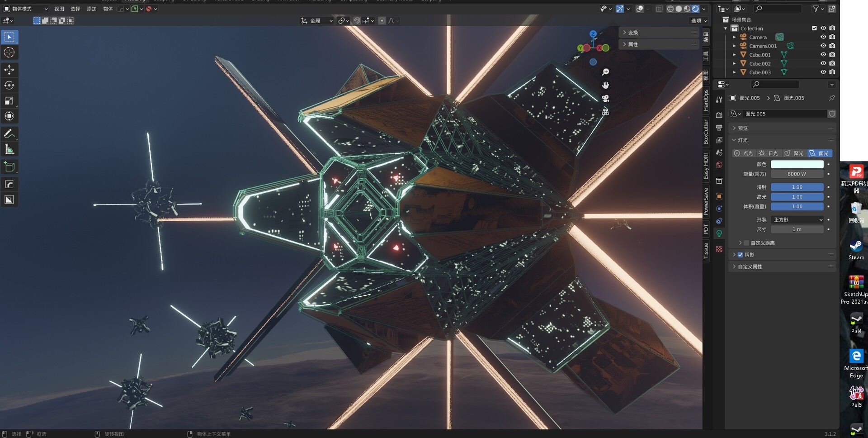Screen dimensions: 868x438
Task: Open the 形状 dropdown showing 正方形
Action: 797,220
